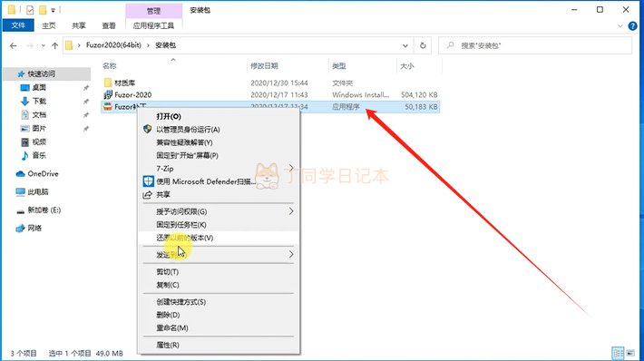Go up one folder level arrow

pyautogui.click(x=55, y=45)
